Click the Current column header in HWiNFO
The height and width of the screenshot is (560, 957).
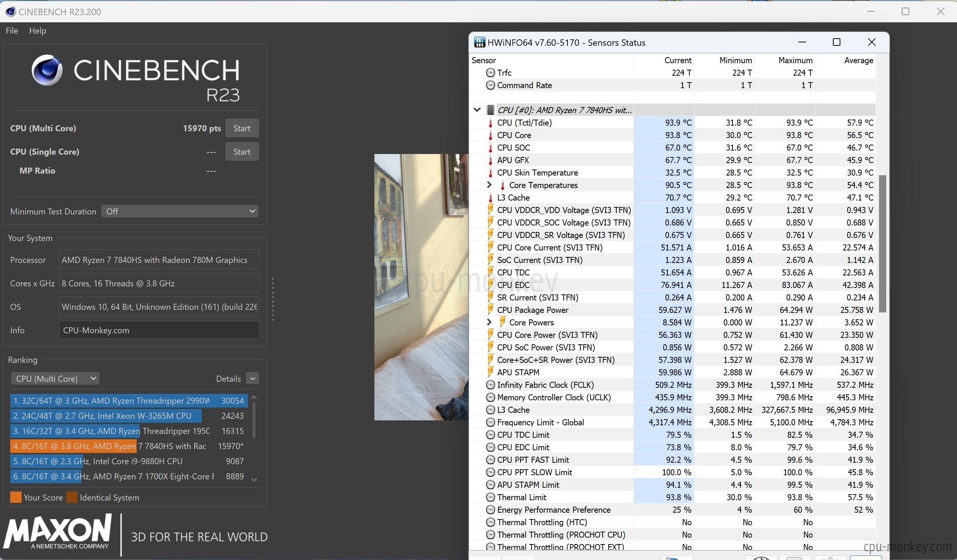pos(663,60)
